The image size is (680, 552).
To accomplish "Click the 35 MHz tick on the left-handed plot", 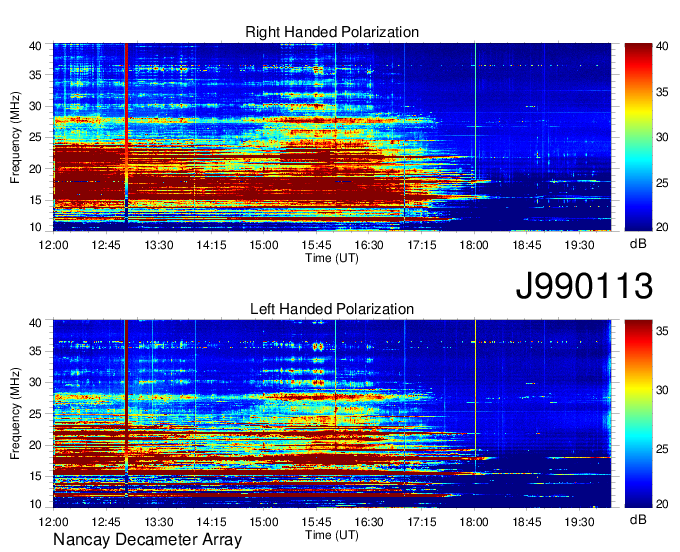I will (x=36, y=351).
